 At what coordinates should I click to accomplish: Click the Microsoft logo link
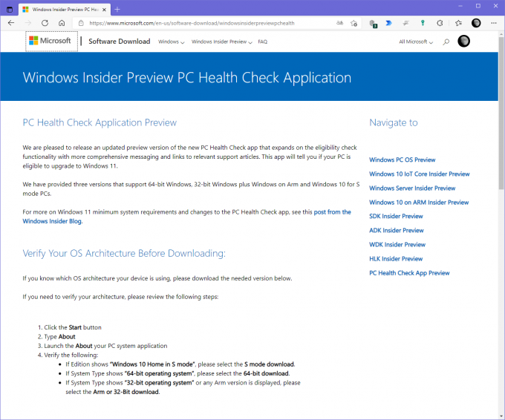(51, 41)
